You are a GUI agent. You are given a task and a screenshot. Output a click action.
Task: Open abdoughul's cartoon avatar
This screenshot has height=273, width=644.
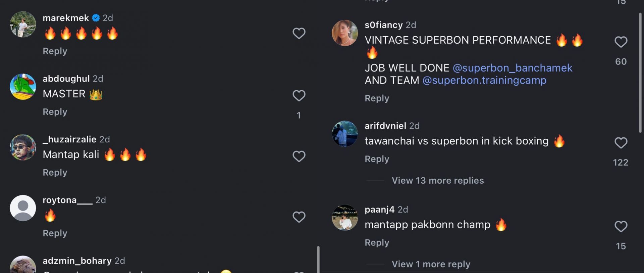pos(23,87)
